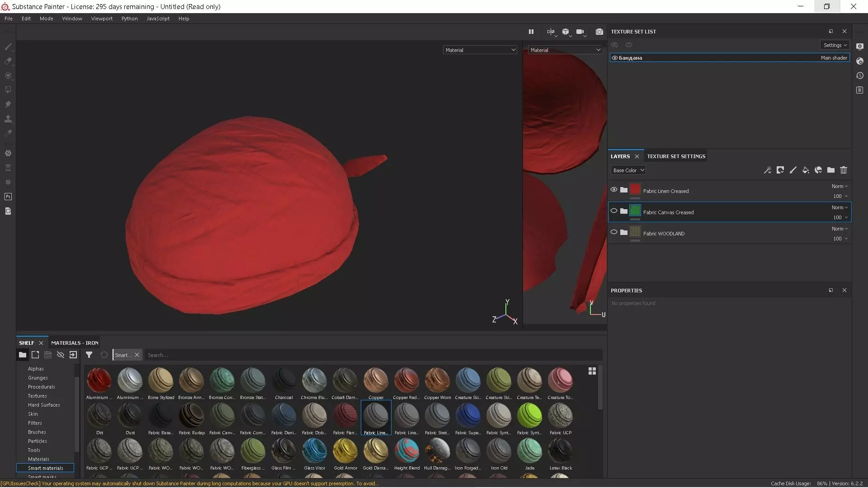The image size is (868, 488).
Task: Click the add fill layer bucket icon
Action: (x=806, y=170)
